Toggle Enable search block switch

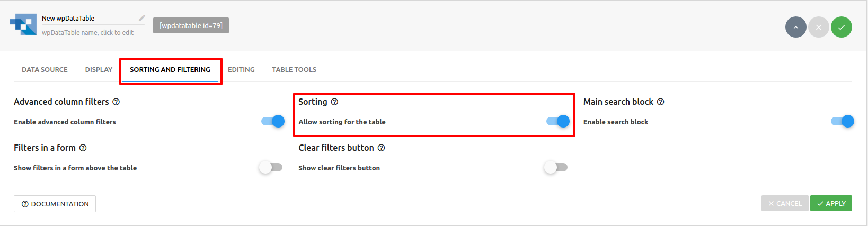[x=843, y=121]
